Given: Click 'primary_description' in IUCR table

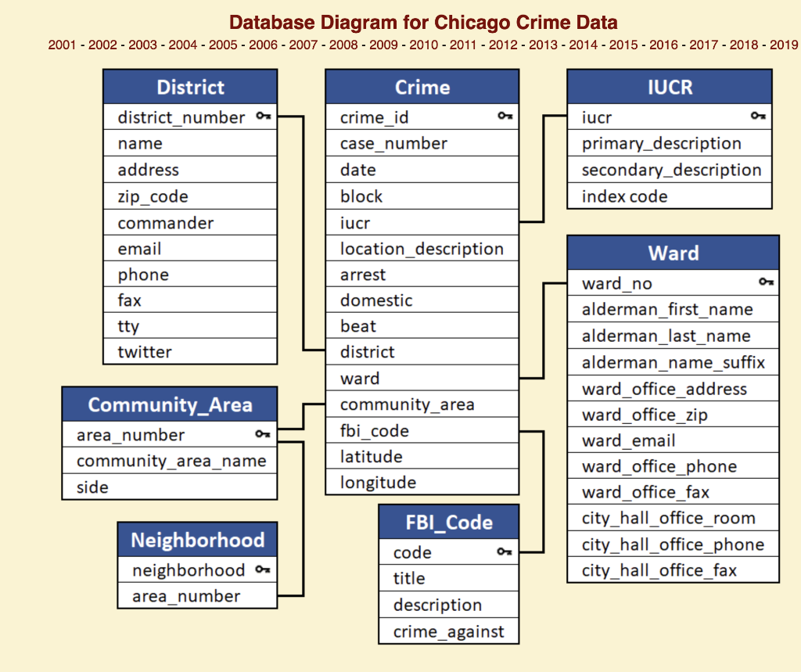Looking at the screenshot, I should coord(670,143).
